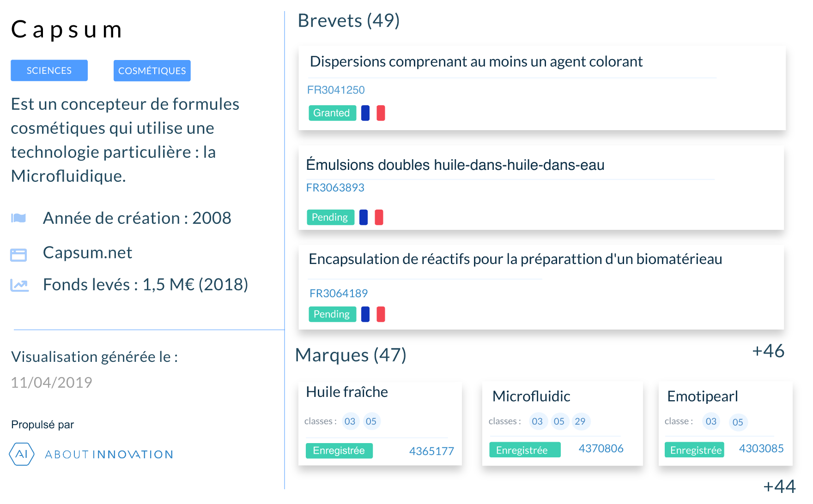
Task: Open the Capsum.net website link
Action: pyautogui.click(x=88, y=253)
